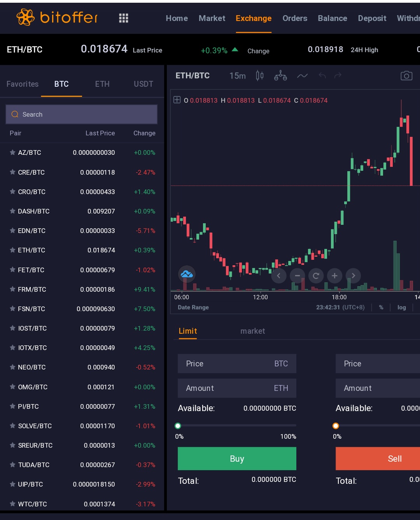
Task: Click the sell Price field
Action: [x=378, y=364]
